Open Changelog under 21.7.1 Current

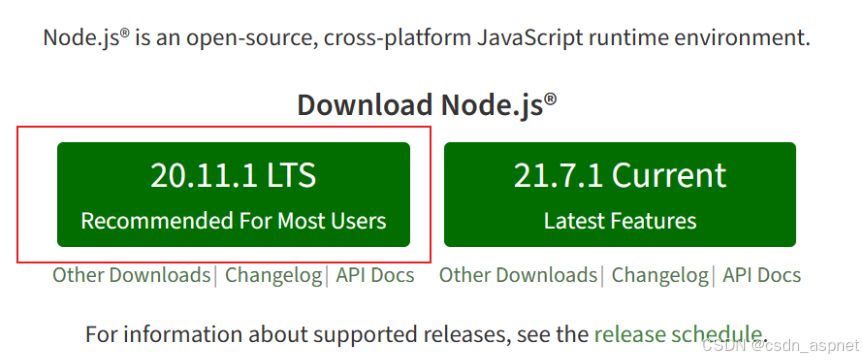(x=660, y=275)
